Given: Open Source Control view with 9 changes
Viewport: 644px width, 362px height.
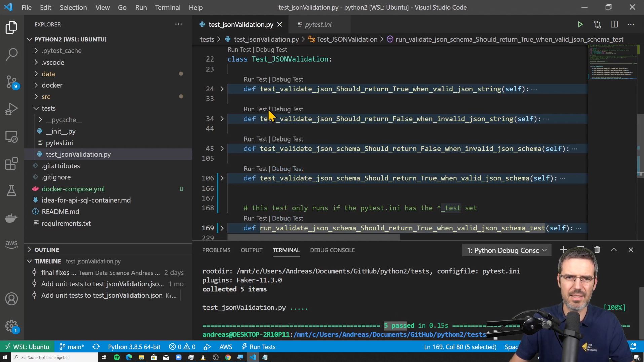Looking at the screenshot, I should coord(11,82).
